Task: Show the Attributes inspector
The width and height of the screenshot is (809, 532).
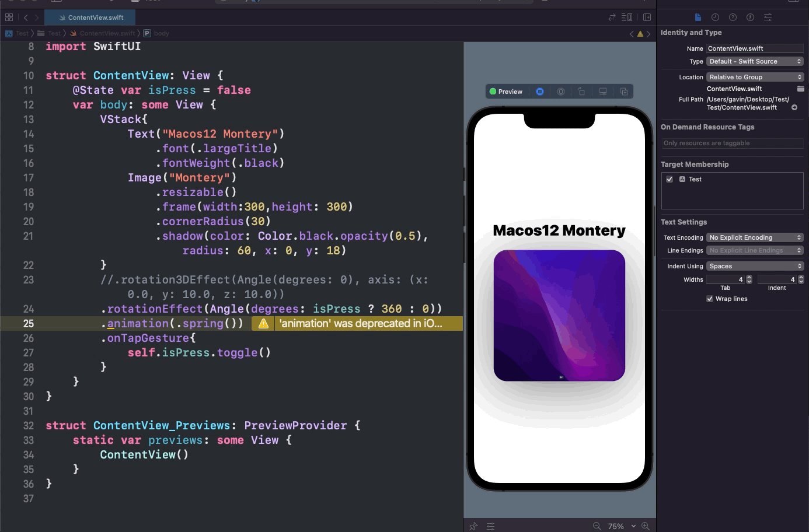Action: tap(768, 17)
